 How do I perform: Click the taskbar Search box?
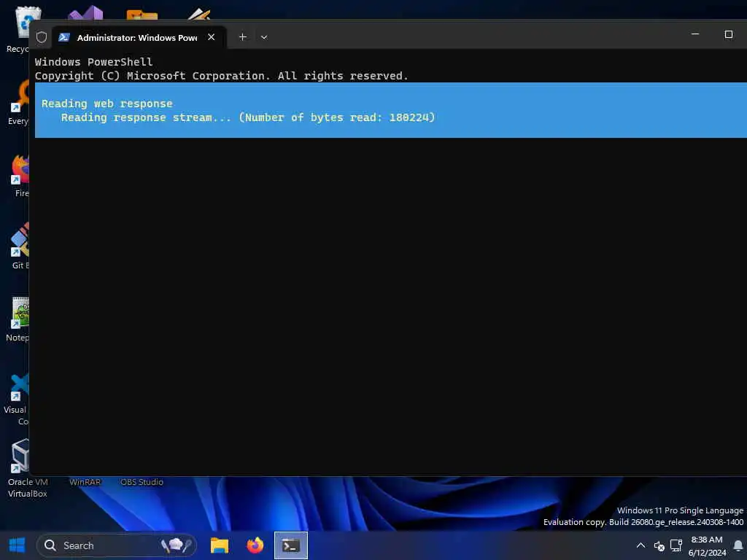(x=117, y=545)
